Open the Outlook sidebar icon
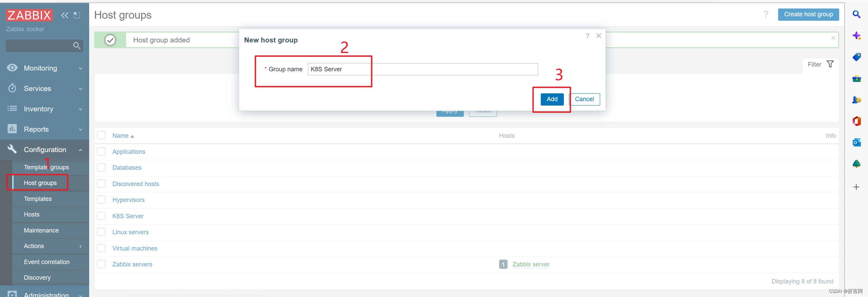This screenshot has height=297, width=868. point(856,143)
